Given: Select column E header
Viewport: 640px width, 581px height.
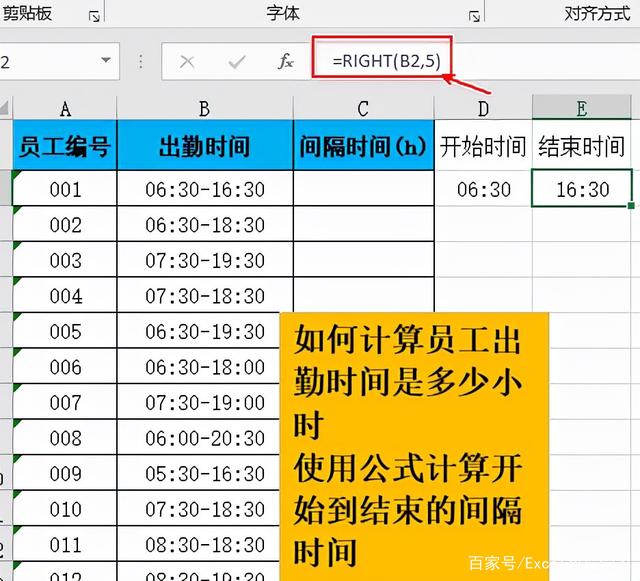Looking at the screenshot, I should pyautogui.click(x=582, y=108).
